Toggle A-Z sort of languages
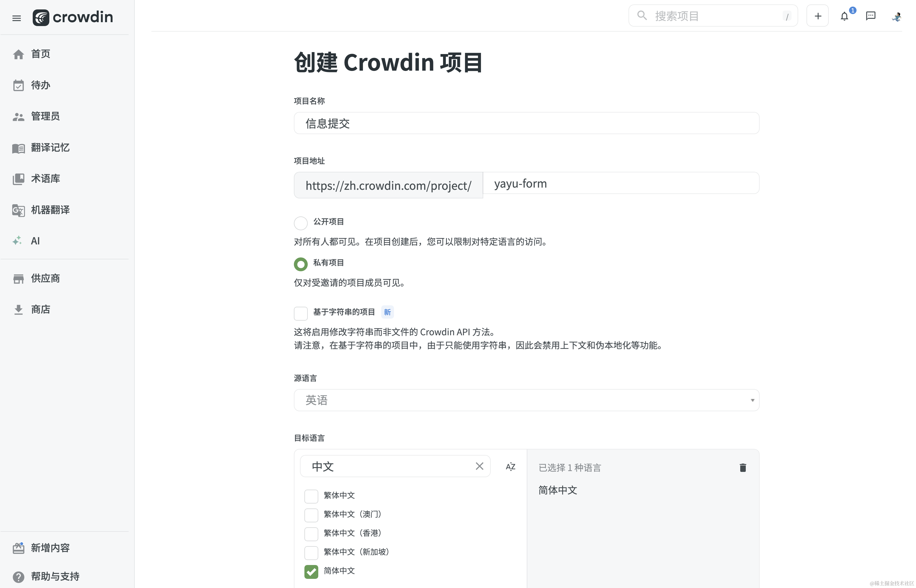 click(x=510, y=467)
